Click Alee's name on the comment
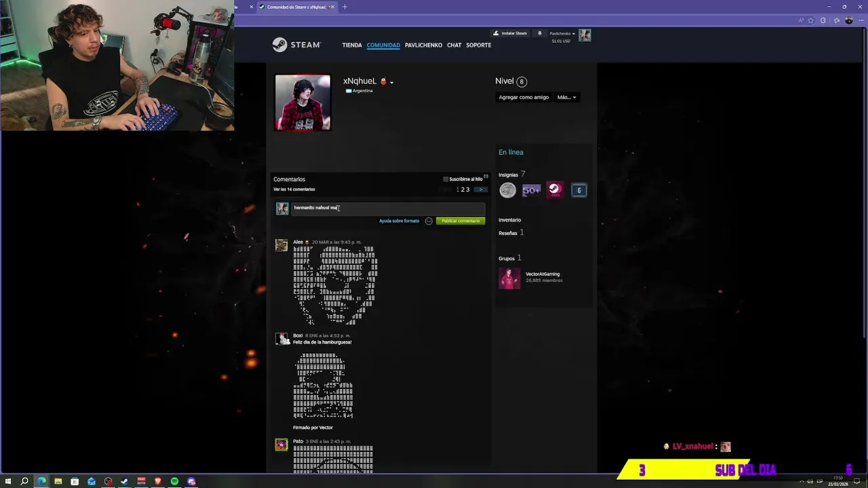The width and height of the screenshot is (868, 488). (x=298, y=242)
